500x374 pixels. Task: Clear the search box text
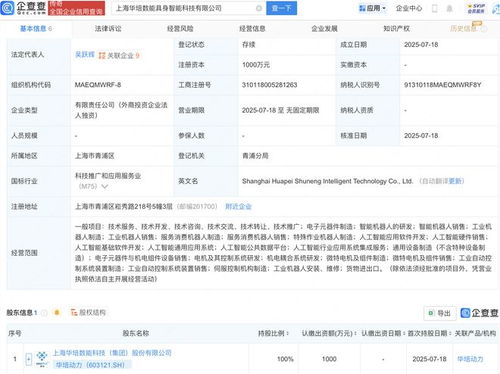[258, 8]
